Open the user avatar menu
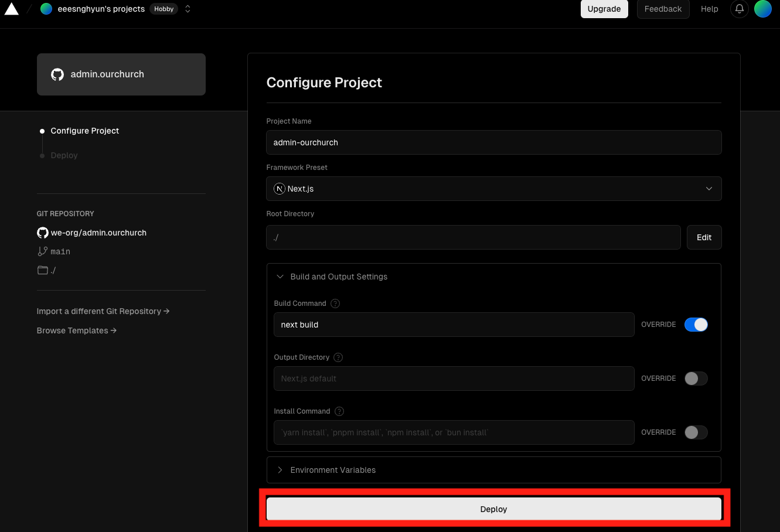The image size is (780, 532). point(763,9)
